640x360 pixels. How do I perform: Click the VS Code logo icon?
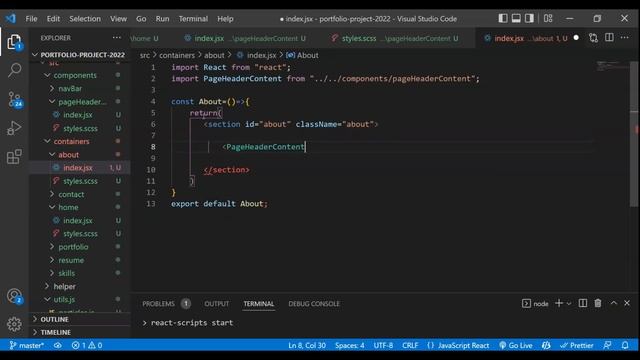click(11, 18)
